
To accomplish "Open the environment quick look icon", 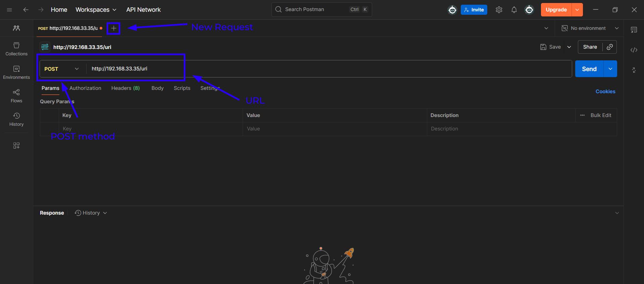I will [x=634, y=30].
